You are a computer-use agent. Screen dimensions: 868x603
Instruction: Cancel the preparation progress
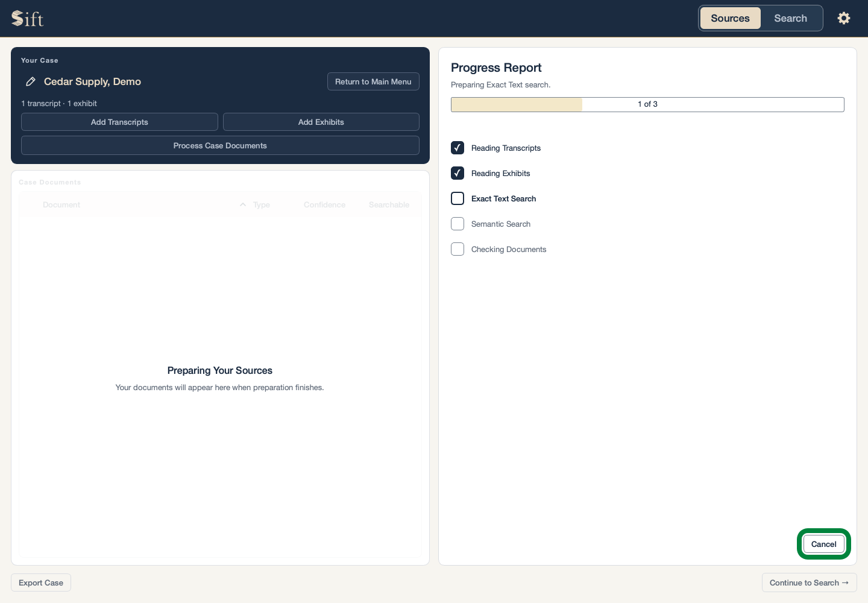pos(823,544)
